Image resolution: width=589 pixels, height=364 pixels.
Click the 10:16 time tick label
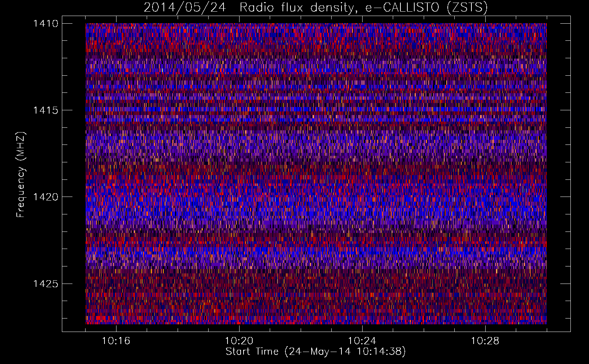(116, 341)
